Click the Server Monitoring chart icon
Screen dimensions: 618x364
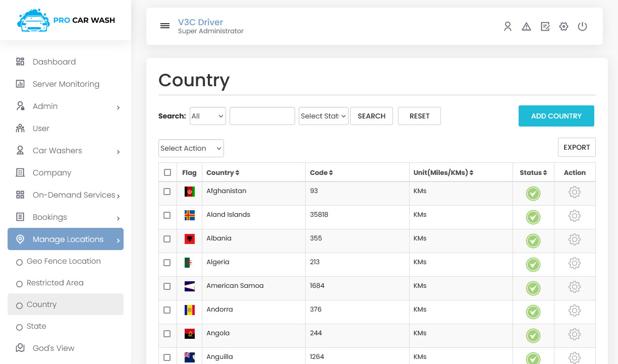pos(20,84)
